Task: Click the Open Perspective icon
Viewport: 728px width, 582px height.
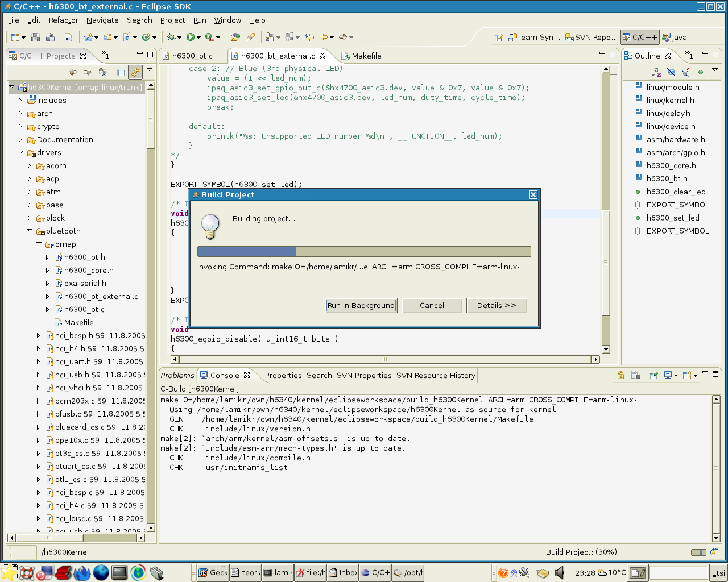Action: click(x=498, y=38)
